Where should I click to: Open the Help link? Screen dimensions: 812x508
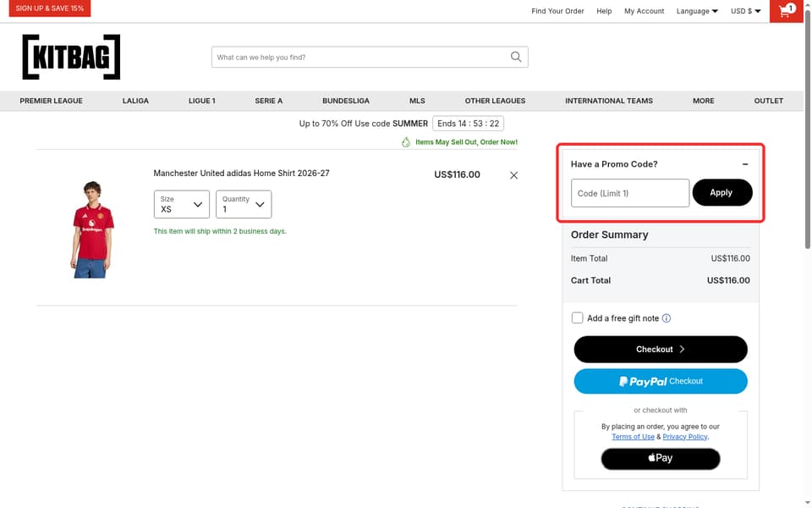(604, 11)
